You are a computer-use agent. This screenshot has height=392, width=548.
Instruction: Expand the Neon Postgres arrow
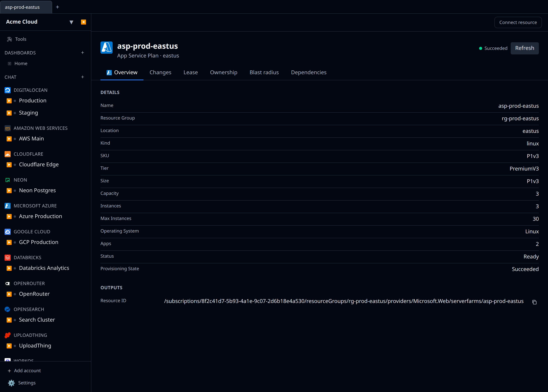(9, 190)
